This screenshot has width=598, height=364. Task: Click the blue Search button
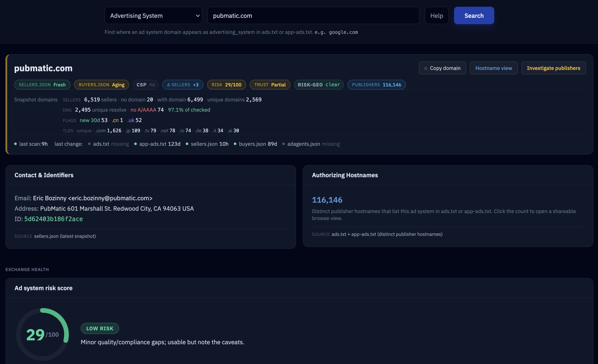[474, 15]
